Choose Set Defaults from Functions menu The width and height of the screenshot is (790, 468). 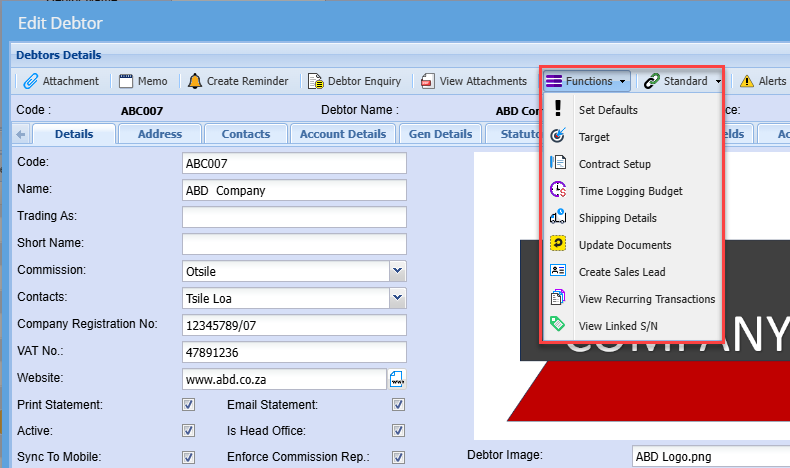608,110
